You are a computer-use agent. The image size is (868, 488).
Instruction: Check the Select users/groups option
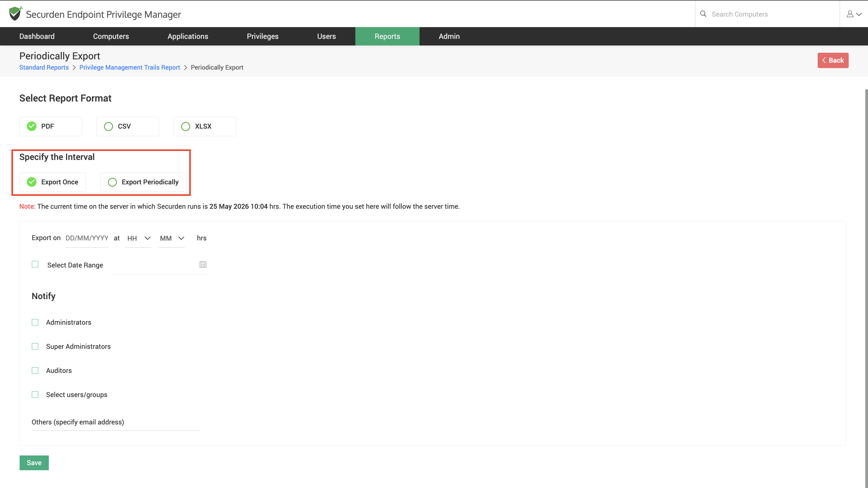(x=35, y=395)
